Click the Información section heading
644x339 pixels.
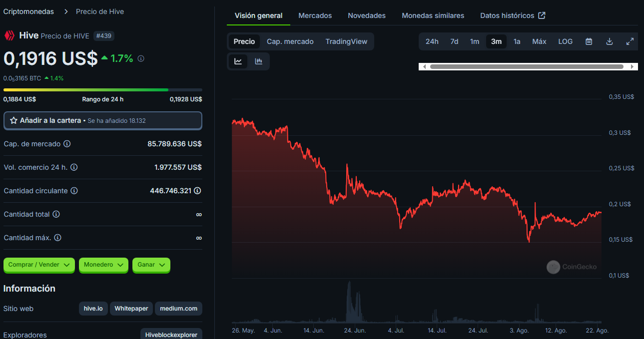click(x=29, y=289)
